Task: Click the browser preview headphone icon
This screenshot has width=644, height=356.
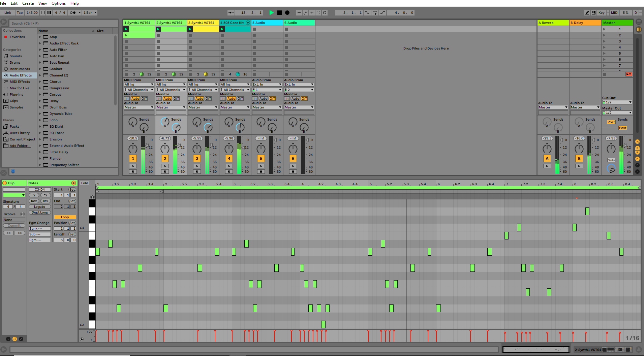Action: (x=13, y=171)
